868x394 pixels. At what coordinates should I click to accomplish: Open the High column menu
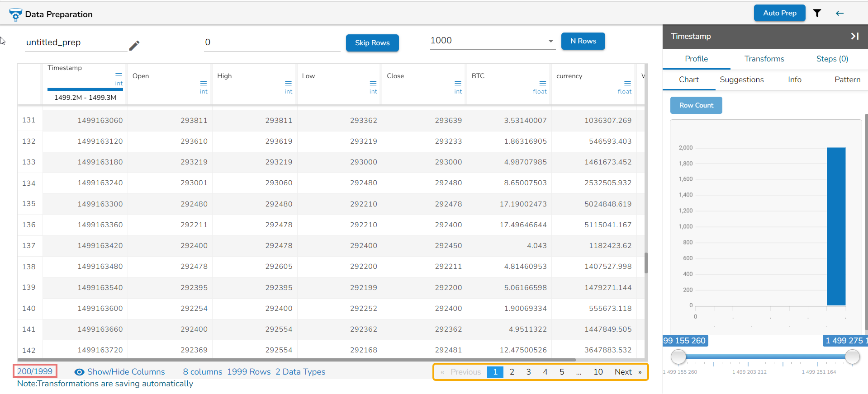pyautogui.click(x=288, y=83)
